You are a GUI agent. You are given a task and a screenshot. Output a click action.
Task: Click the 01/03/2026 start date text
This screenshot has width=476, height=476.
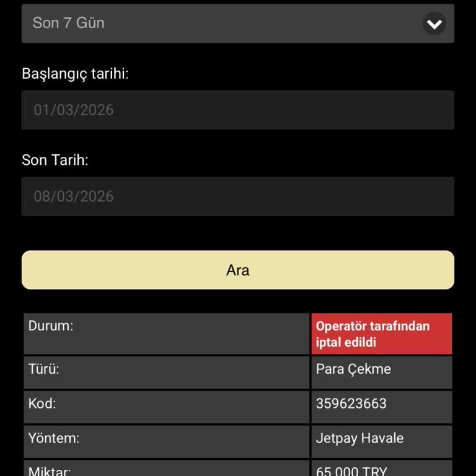[74, 110]
